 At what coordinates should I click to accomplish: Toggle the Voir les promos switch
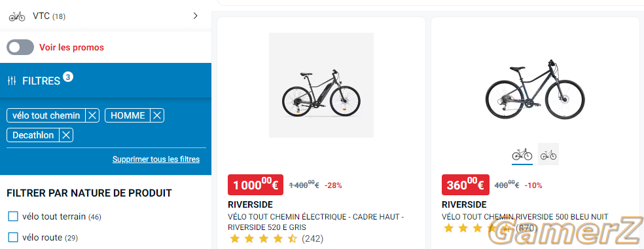point(20,47)
